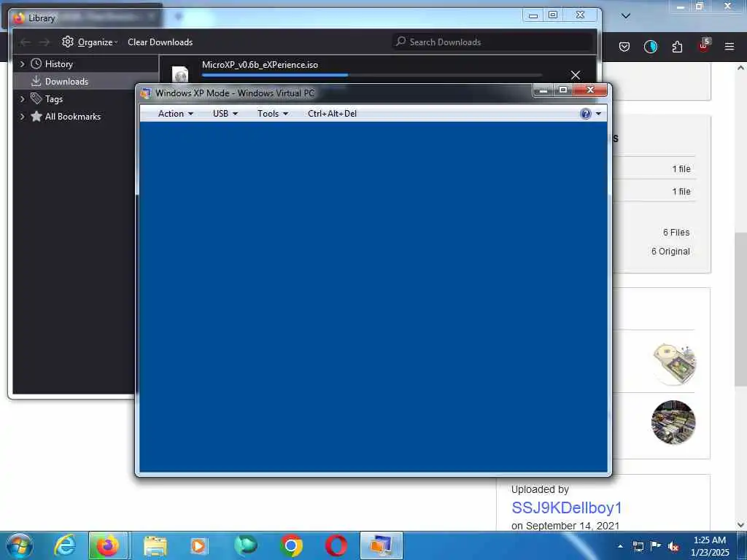
Task: Click the '6 Files' entry on the page
Action: click(x=676, y=233)
